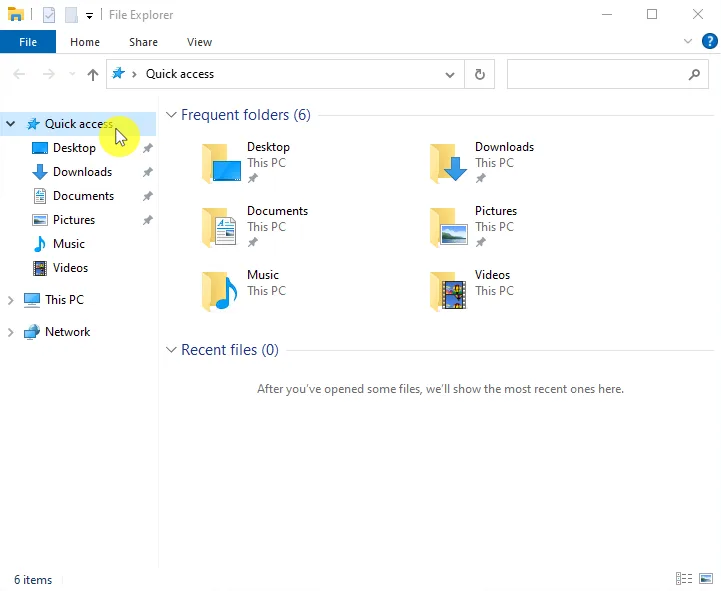
Task: Open Pictures in the navigation pane
Action: pyautogui.click(x=74, y=219)
